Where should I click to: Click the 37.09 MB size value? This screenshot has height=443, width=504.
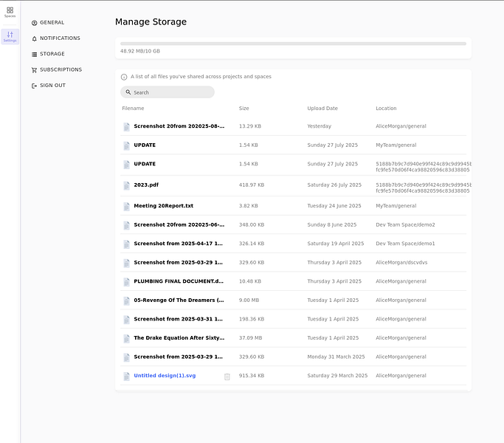tap(250, 338)
